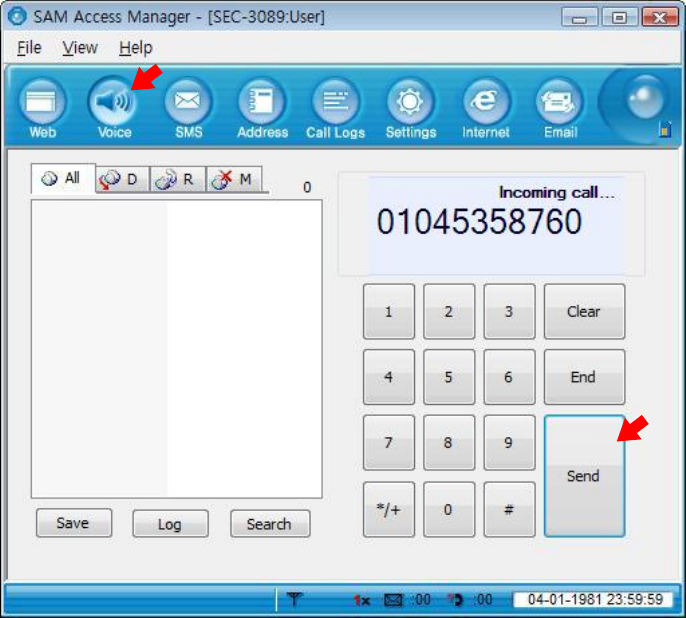Minimize the SAM Access Manager window
Viewport: 686px width, 618px height.
coord(579,17)
